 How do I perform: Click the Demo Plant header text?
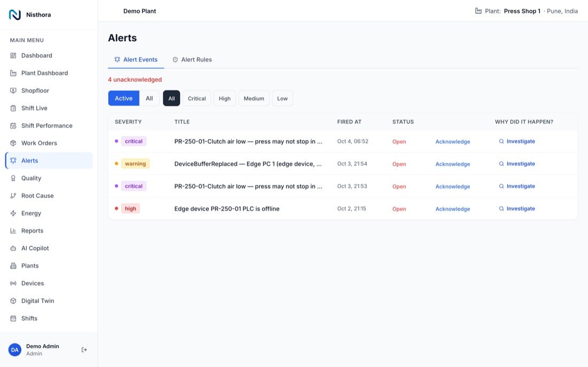(140, 11)
